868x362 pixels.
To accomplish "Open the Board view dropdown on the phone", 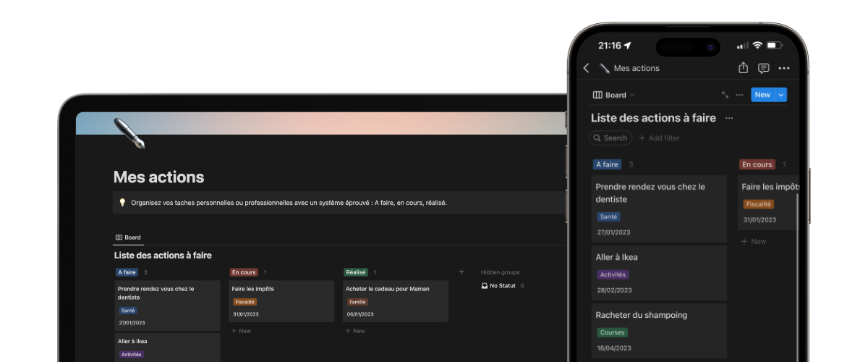I will point(613,95).
